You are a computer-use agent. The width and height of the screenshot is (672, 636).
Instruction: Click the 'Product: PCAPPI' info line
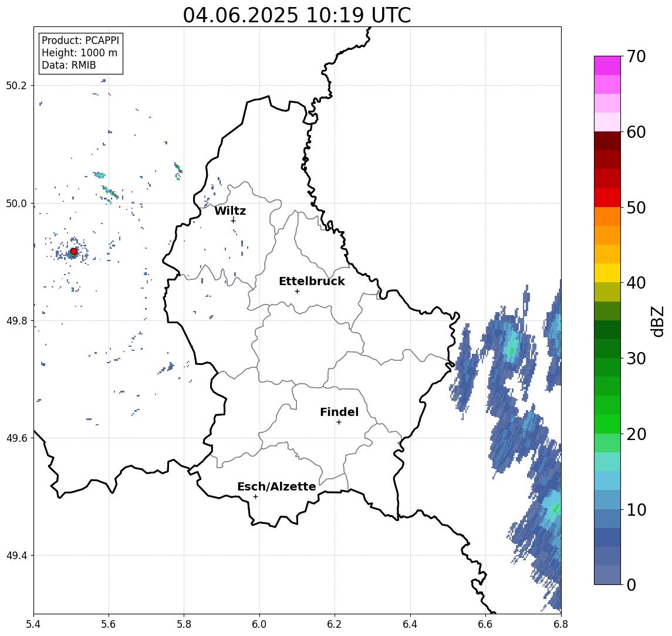(x=80, y=40)
